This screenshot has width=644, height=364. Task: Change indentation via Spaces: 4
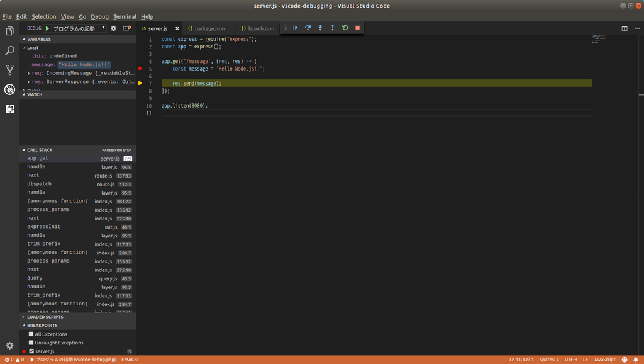(x=549, y=360)
